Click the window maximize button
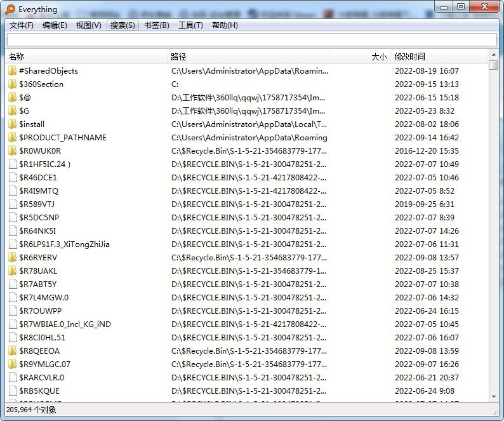The image size is (504, 421). (461, 6)
